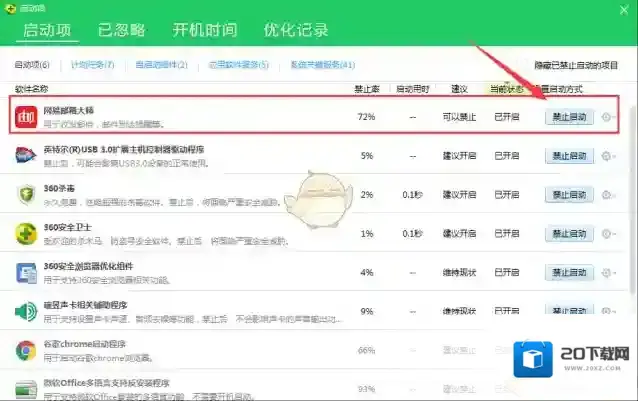Viewport: 638px width, 401px height.
Task: Click 禁止启动 for 360安全卫士
Action: [x=569, y=234]
